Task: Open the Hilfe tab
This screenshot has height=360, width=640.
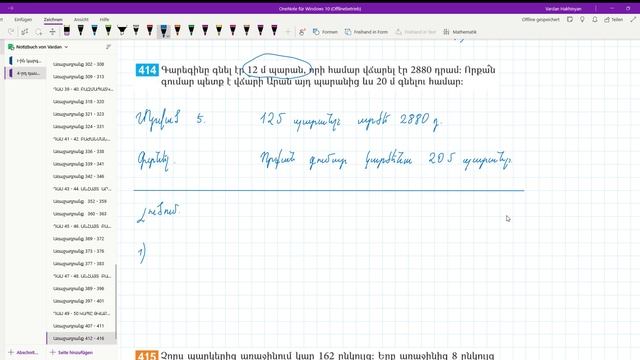Action: coord(104,20)
